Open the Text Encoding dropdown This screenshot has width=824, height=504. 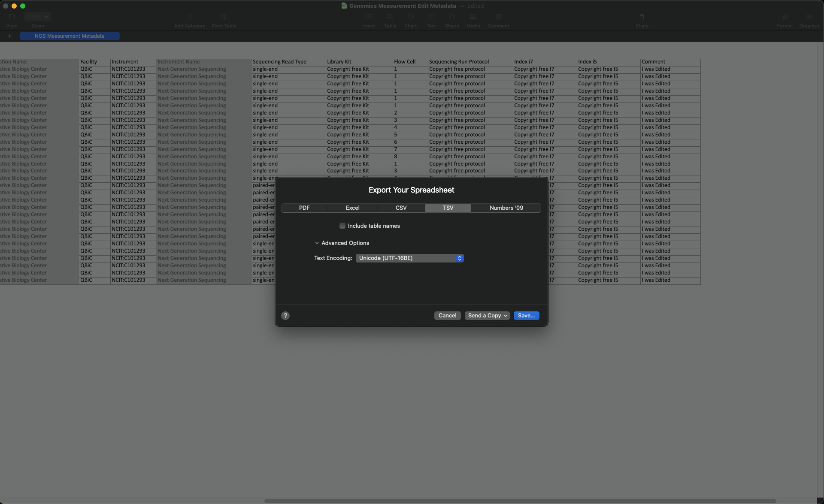pyautogui.click(x=409, y=258)
